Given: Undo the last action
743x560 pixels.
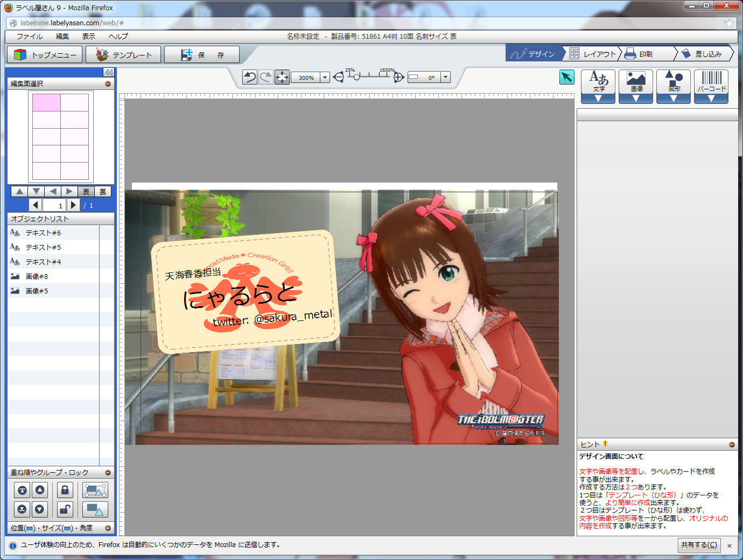Looking at the screenshot, I should pyautogui.click(x=249, y=77).
